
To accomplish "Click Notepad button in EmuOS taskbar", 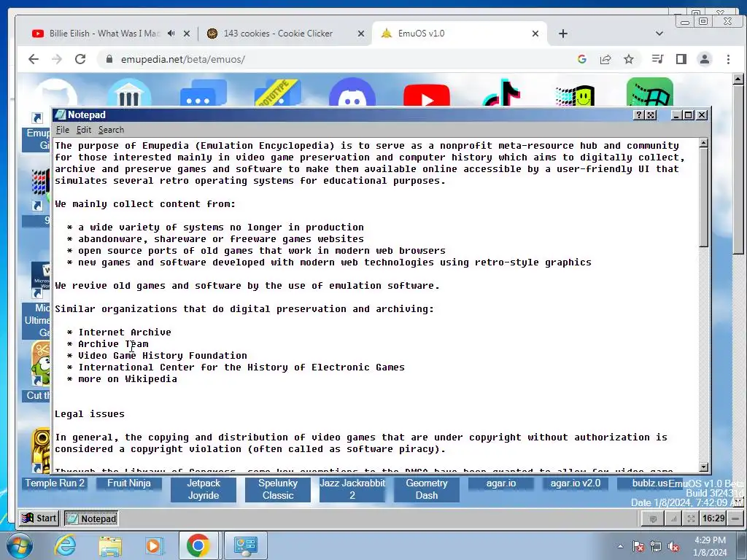I will [90, 518].
